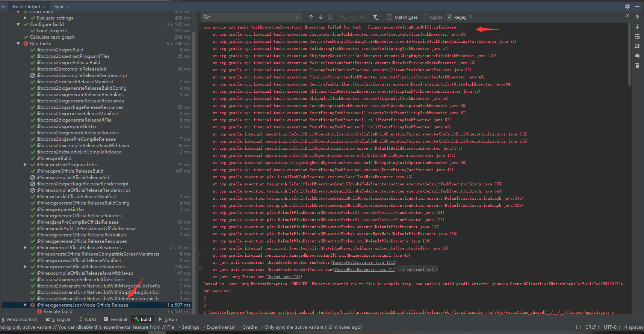Open the search filter funnel options
Screen dimensions: 644x334
point(375,17)
